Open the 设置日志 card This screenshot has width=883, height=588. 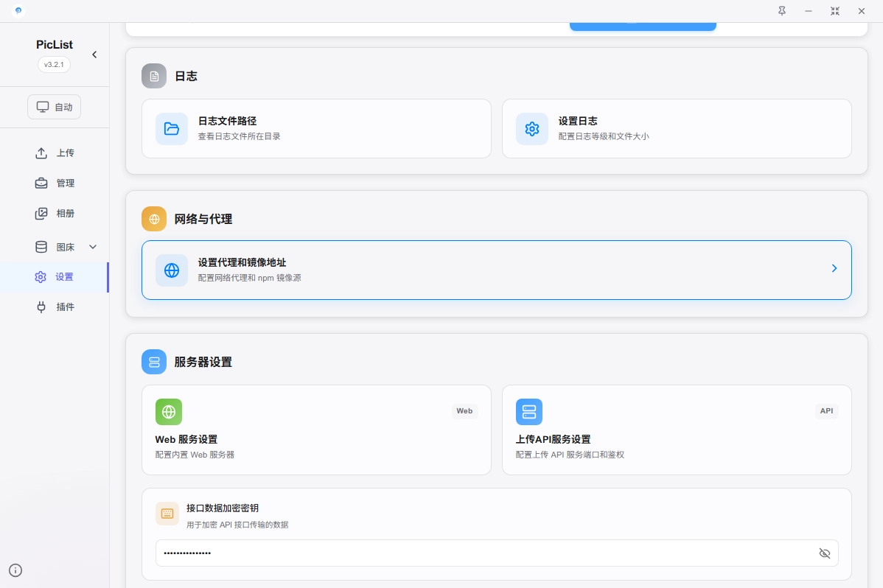[676, 129]
